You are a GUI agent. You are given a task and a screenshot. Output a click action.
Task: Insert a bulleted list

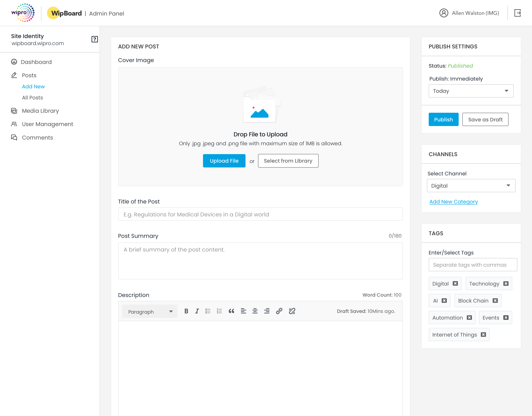click(x=208, y=311)
